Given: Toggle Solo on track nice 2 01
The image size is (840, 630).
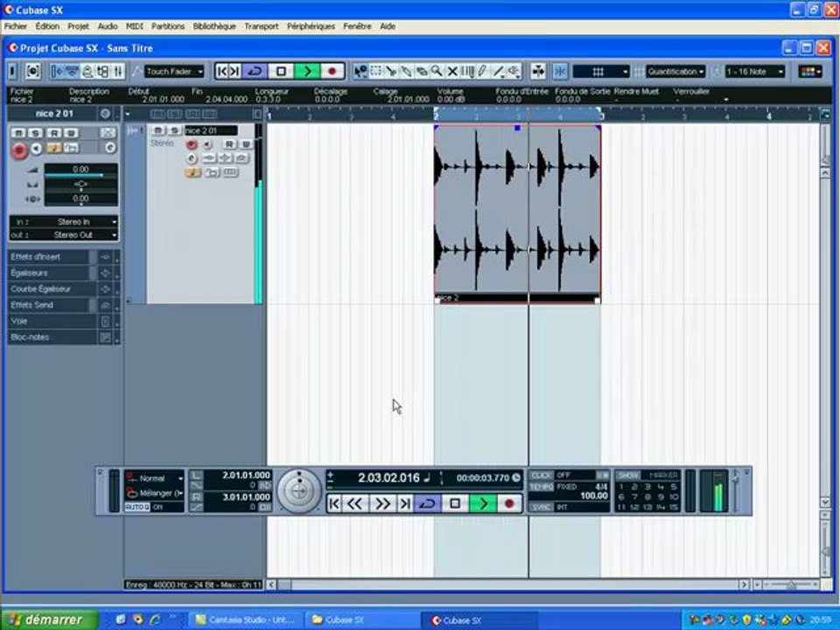Looking at the screenshot, I should (x=174, y=130).
